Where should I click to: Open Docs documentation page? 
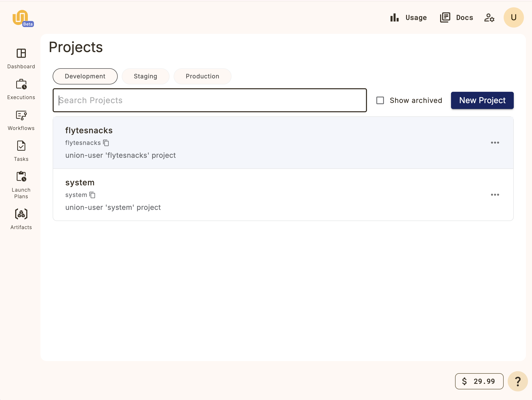(x=456, y=17)
